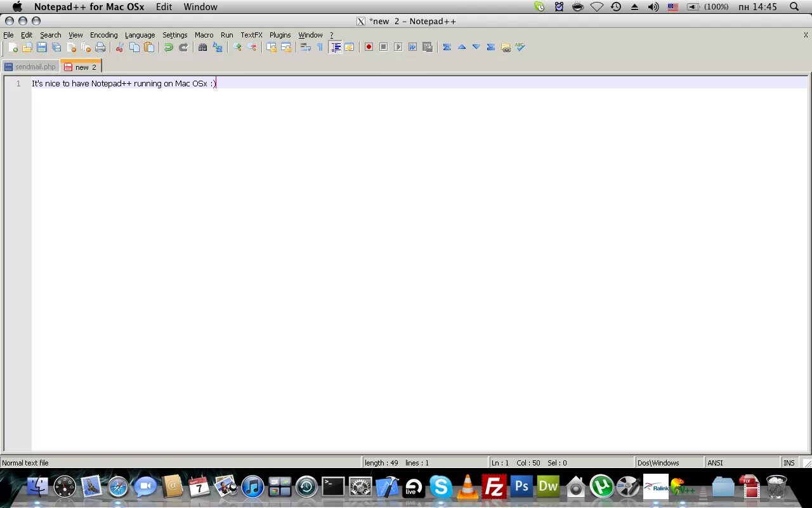Click the Redo toolbar icon

click(183, 47)
